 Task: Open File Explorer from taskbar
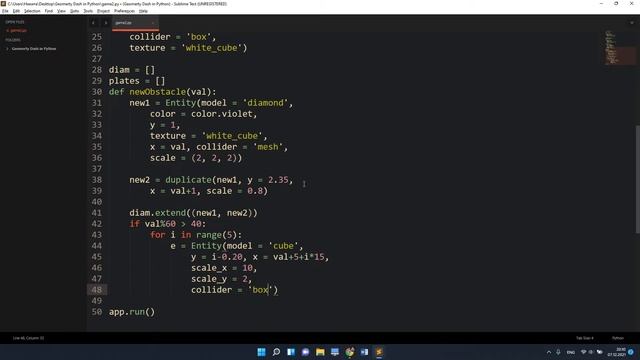click(x=320, y=352)
